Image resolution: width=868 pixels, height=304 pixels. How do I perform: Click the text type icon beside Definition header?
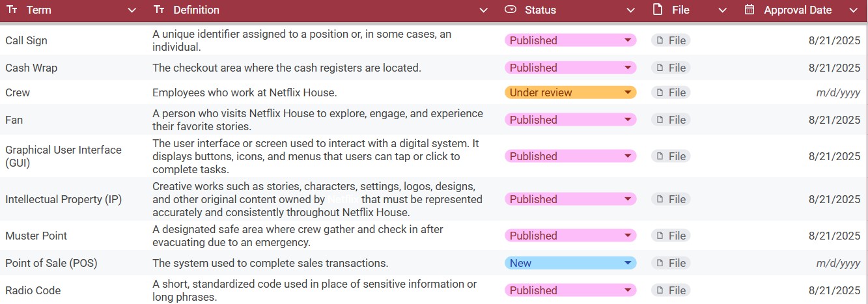[x=159, y=10]
